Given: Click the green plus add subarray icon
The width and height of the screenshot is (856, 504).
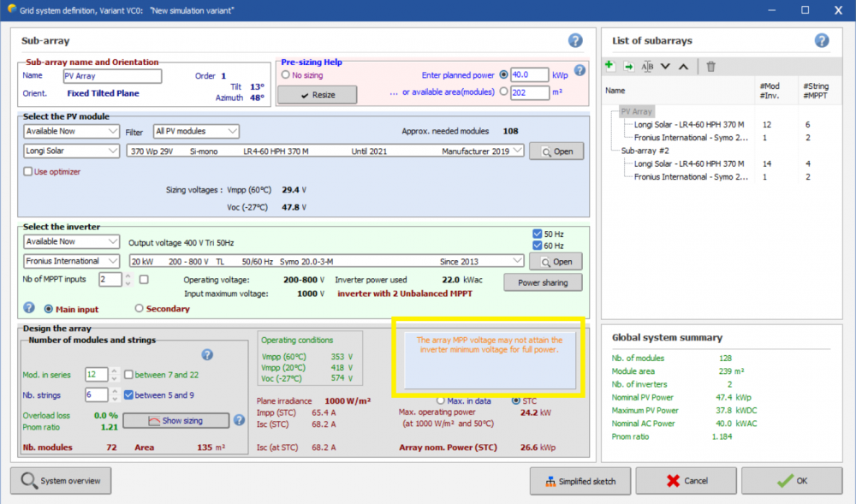Looking at the screenshot, I should pyautogui.click(x=609, y=66).
